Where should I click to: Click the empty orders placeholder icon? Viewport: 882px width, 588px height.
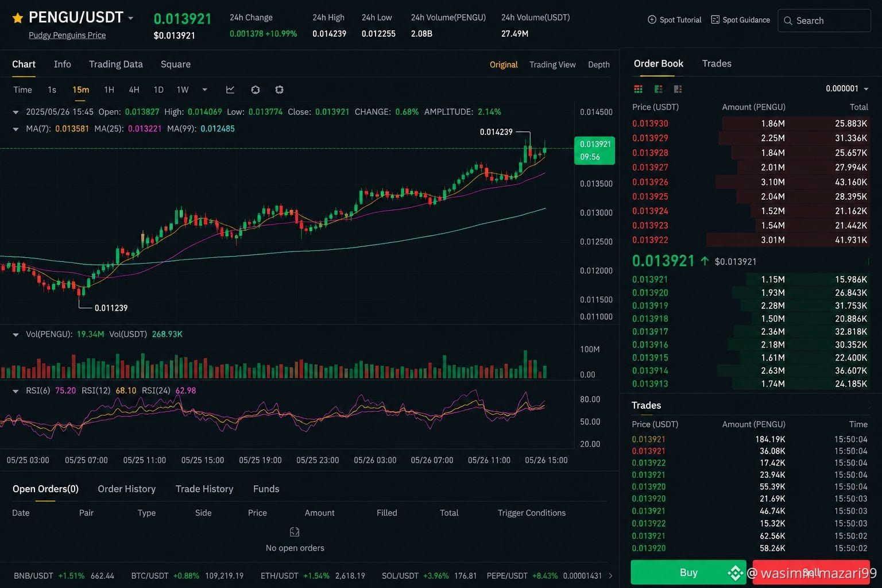tap(295, 532)
